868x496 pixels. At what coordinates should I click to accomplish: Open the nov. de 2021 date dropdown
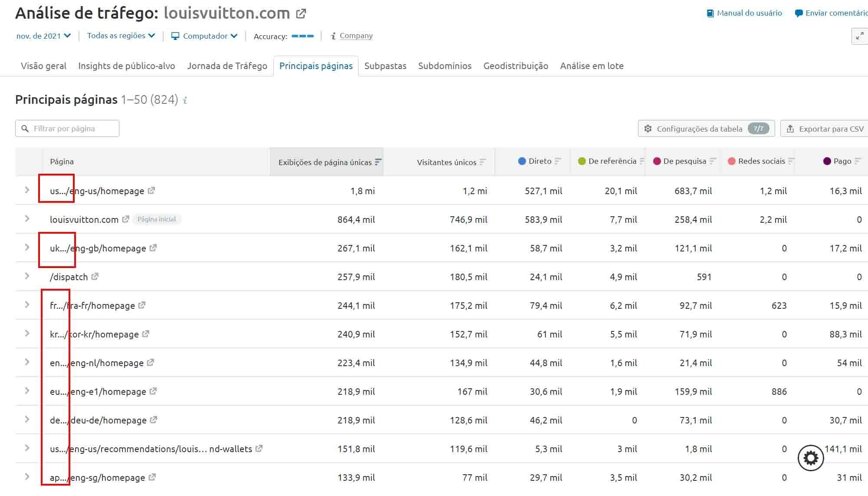[x=43, y=36]
